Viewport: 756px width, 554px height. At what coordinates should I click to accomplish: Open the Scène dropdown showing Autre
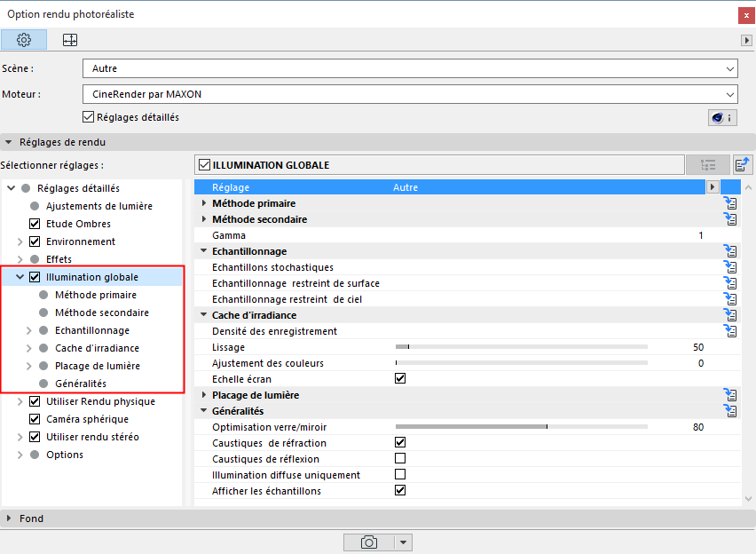pos(410,68)
